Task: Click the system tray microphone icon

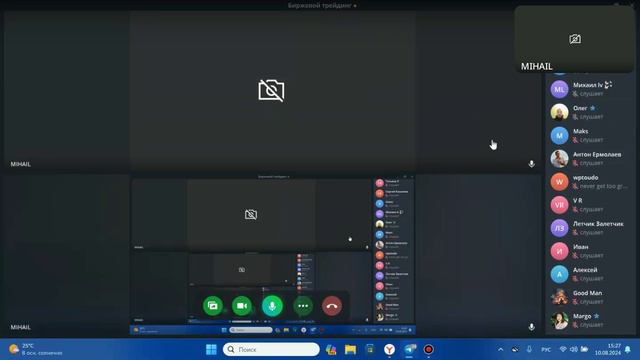Action: pyautogui.click(x=529, y=349)
